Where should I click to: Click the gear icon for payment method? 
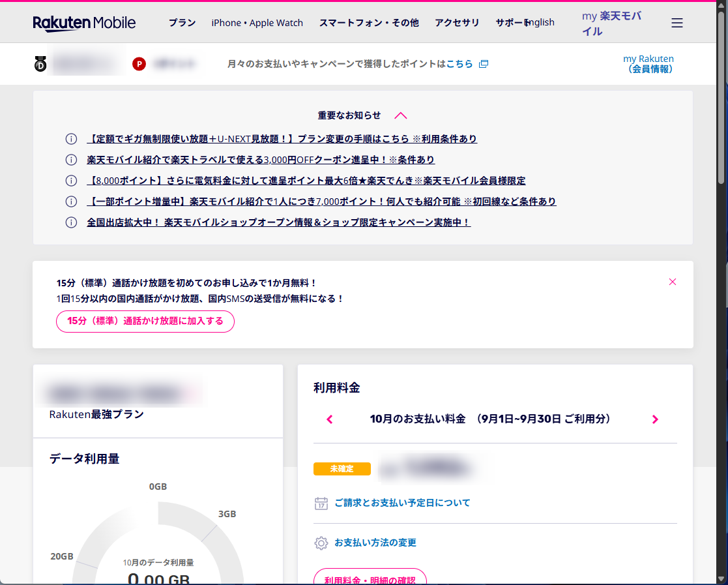(x=321, y=543)
